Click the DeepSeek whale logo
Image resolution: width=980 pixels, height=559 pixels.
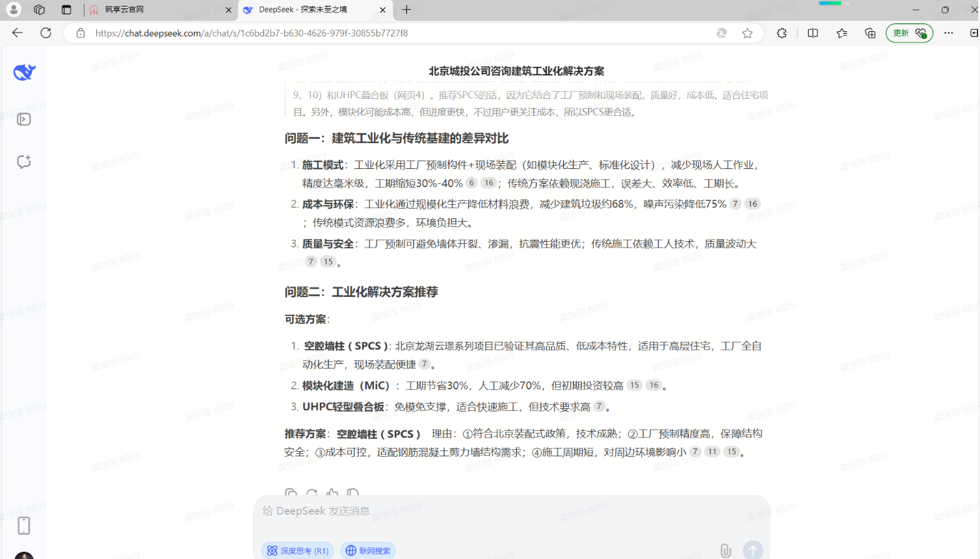tap(24, 72)
